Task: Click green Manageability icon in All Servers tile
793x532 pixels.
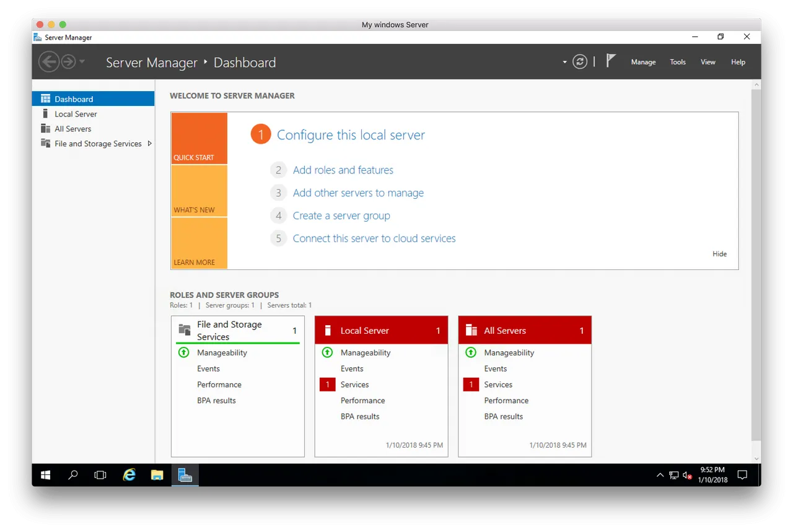Action: click(x=471, y=352)
